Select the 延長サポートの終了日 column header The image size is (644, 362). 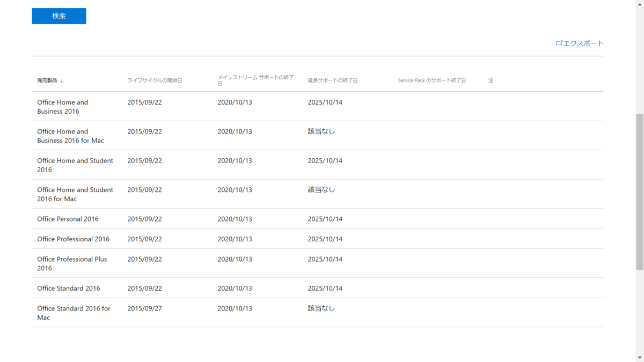(333, 80)
